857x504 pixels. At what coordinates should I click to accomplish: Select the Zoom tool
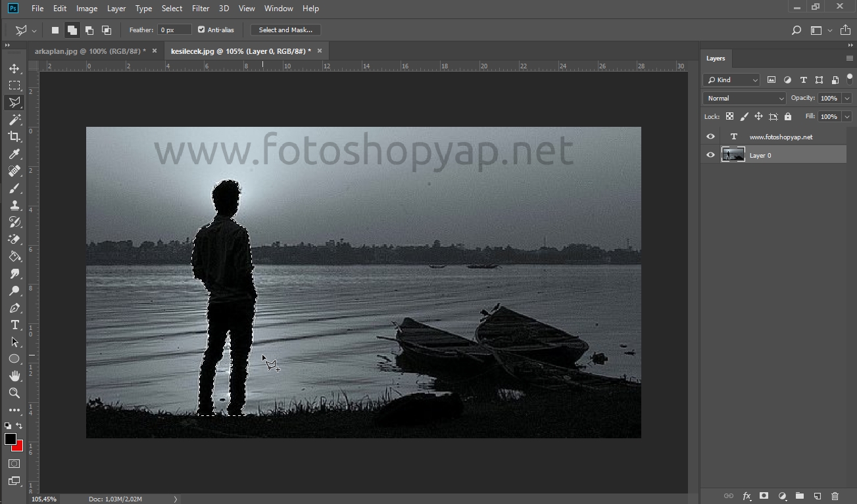click(x=14, y=393)
